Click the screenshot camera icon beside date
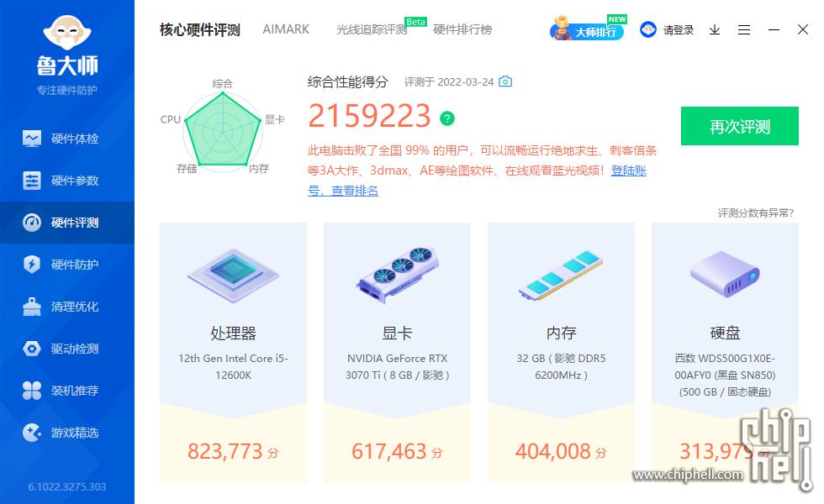 pos(505,81)
